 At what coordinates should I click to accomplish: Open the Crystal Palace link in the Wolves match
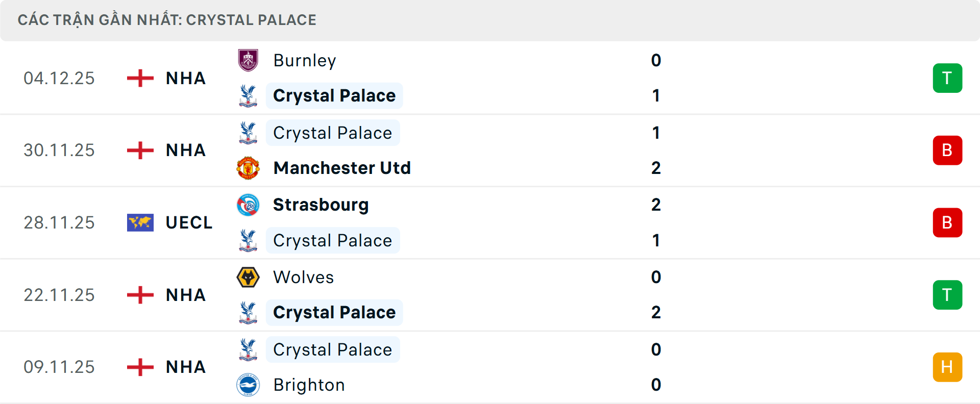coord(334,312)
